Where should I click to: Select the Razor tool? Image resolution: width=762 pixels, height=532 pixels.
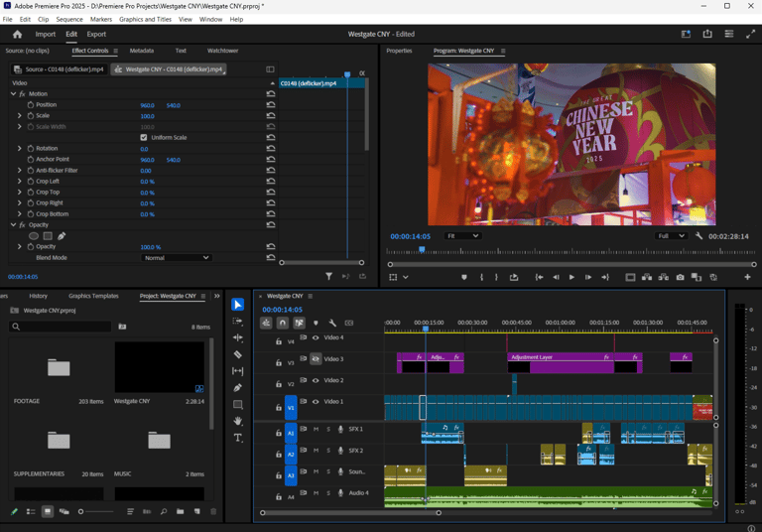(x=238, y=354)
